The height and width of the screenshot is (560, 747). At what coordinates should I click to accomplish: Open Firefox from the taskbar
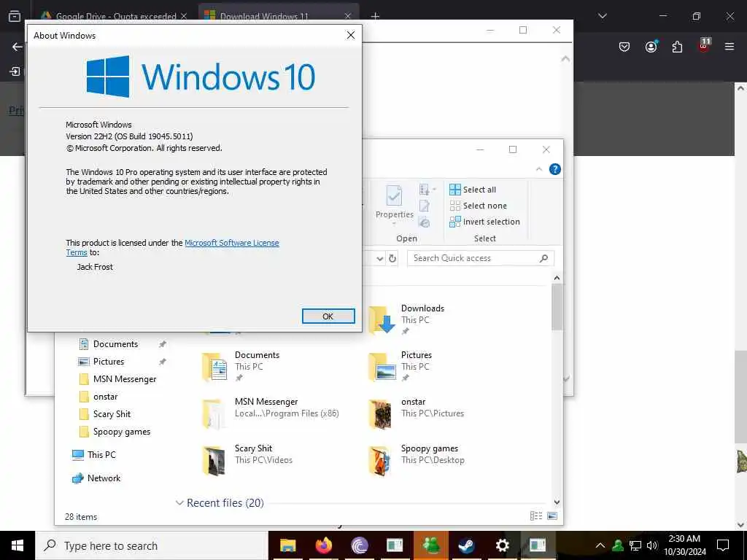pyautogui.click(x=323, y=545)
